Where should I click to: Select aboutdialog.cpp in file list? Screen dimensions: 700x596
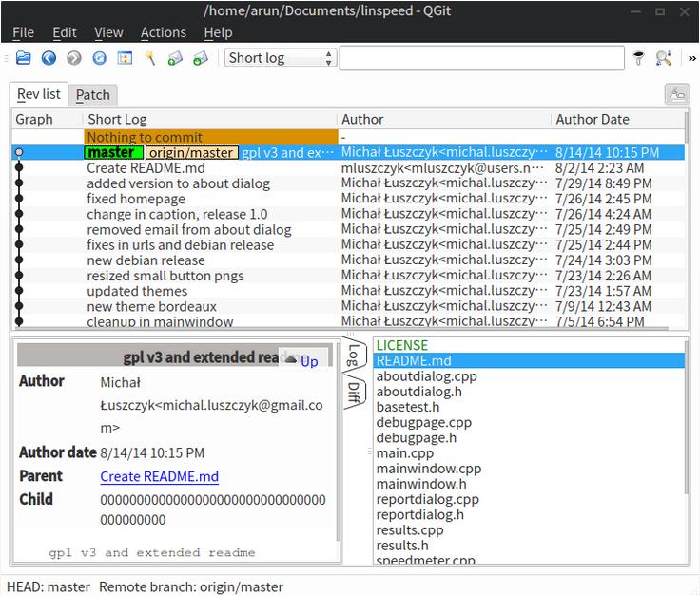(x=426, y=376)
